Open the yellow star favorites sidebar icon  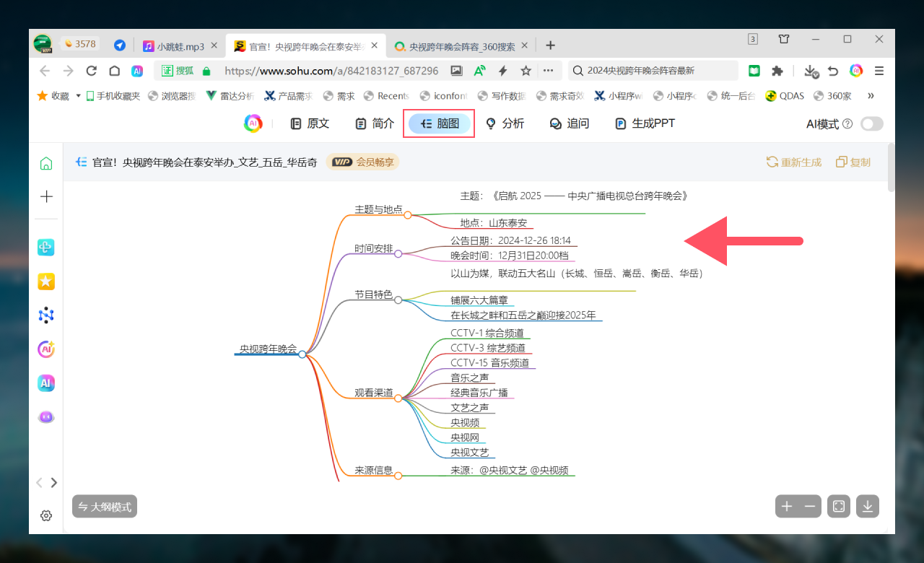[46, 281]
